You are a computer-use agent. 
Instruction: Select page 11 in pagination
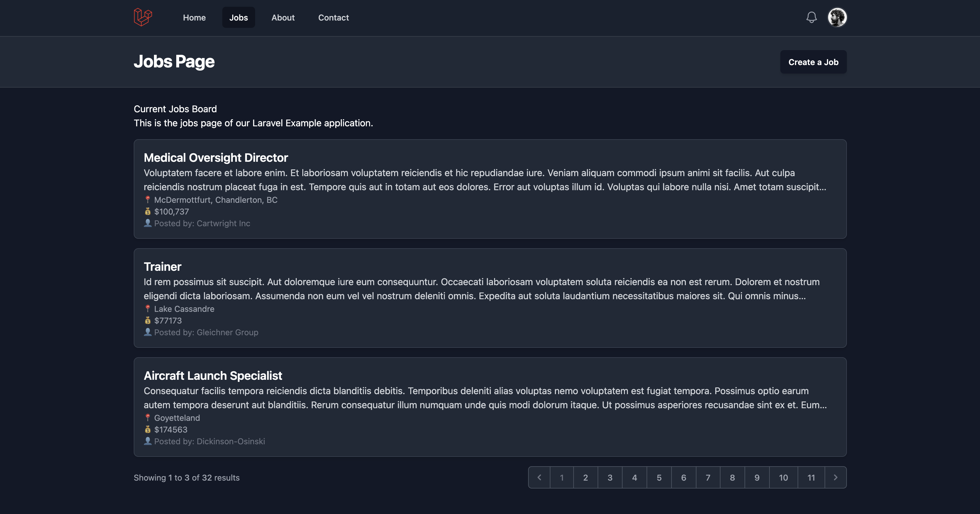pos(811,477)
